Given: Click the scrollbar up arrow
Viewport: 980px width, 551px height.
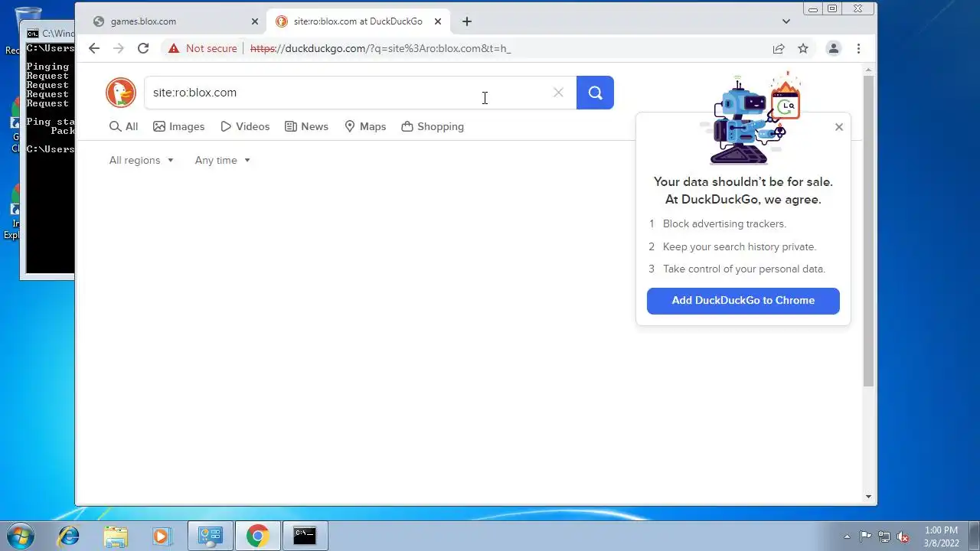Looking at the screenshot, I should [x=868, y=69].
